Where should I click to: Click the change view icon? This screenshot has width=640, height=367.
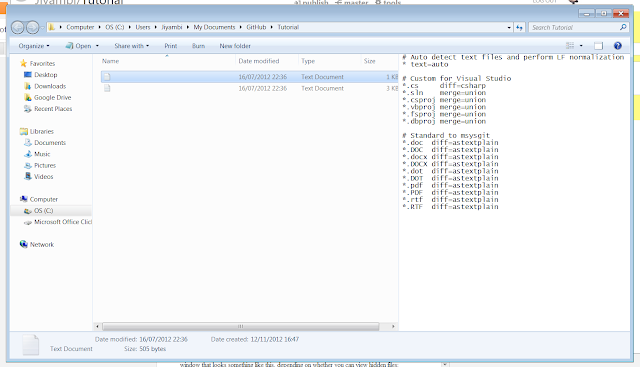tap(570, 46)
